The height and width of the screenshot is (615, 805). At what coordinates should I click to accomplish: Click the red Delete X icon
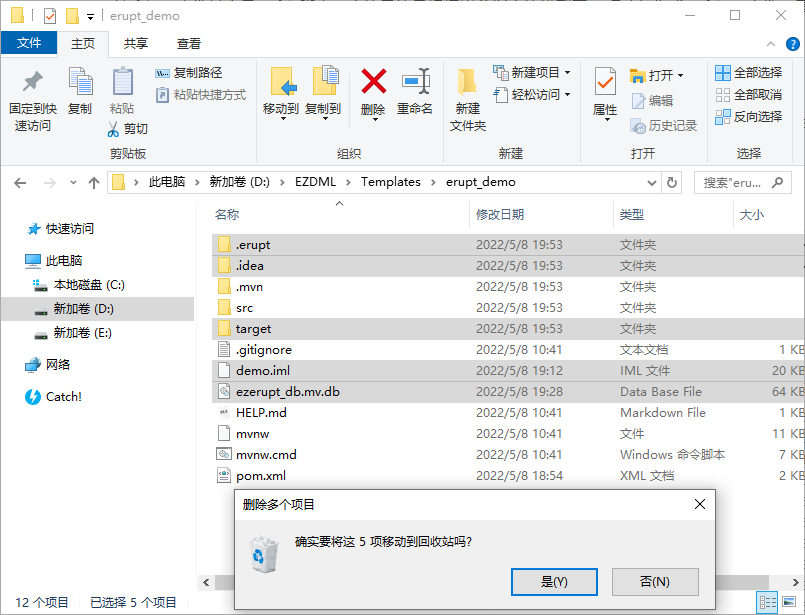click(374, 81)
